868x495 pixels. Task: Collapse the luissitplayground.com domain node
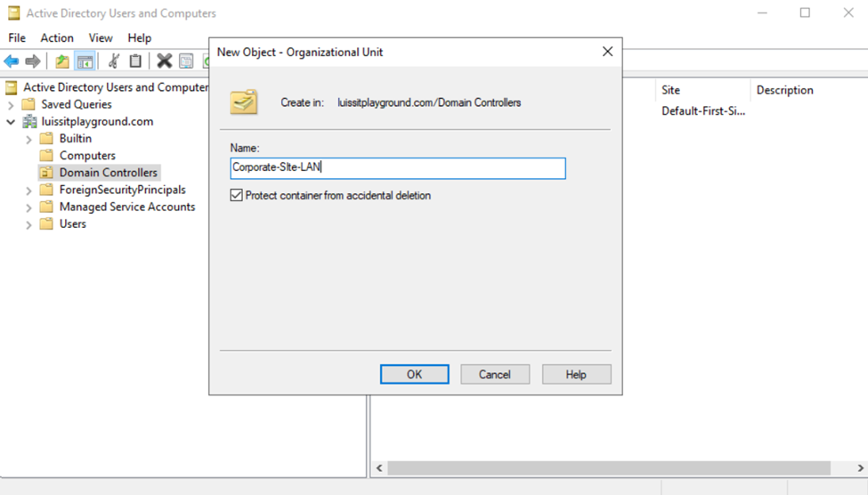[11, 122]
